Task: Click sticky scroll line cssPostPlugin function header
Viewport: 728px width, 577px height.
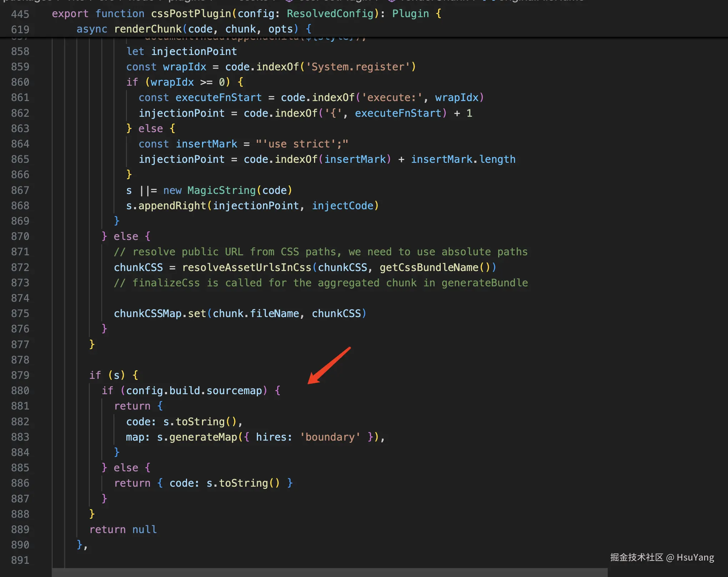Action: [x=191, y=14]
